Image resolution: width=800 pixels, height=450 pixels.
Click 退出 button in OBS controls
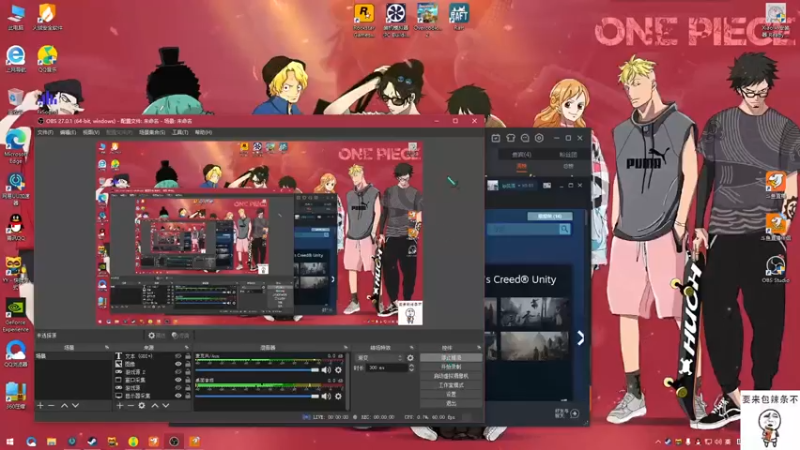click(451, 404)
